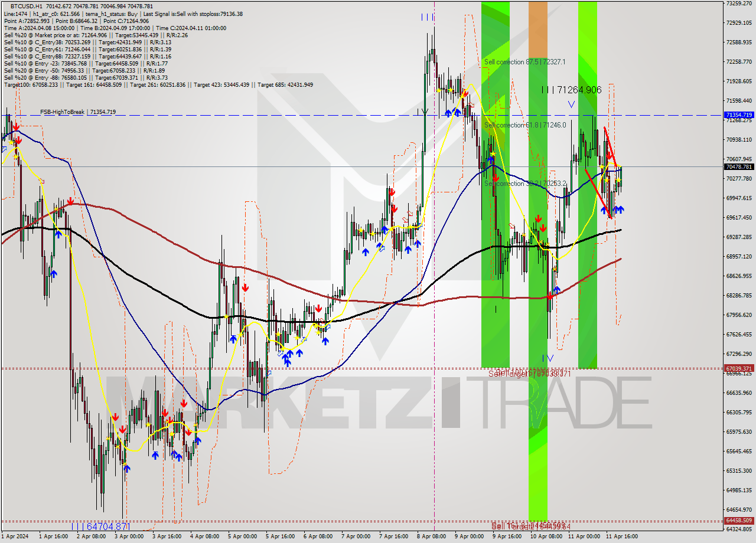Click red 67039.371 price tag on axis
The image size is (756, 543).
(739, 368)
